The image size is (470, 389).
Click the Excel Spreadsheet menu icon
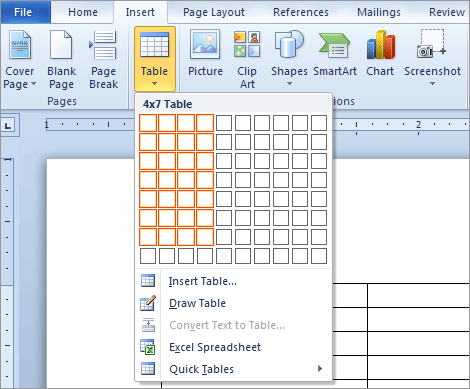(x=148, y=347)
